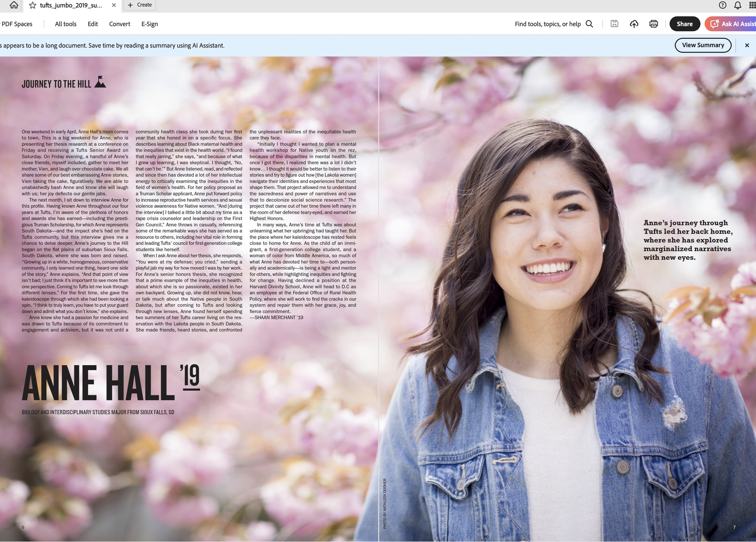Viewport: 756px width, 542px height.
Task: Click Find tools, topics, or help field
Action: point(547,24)
